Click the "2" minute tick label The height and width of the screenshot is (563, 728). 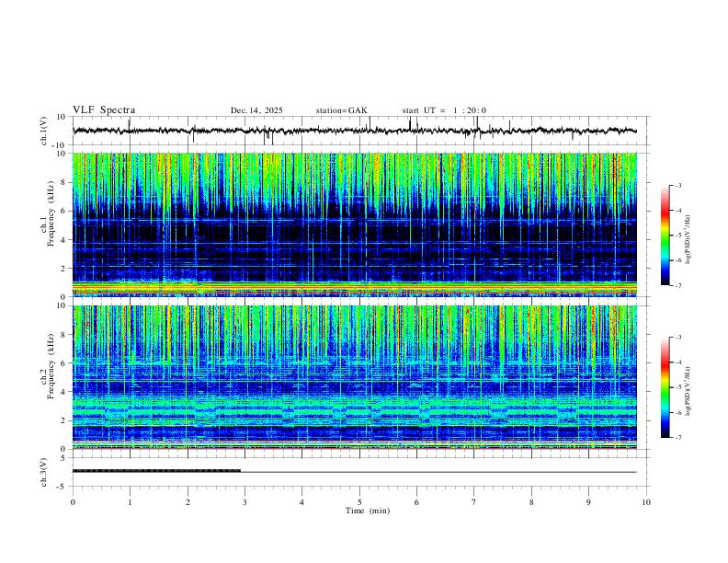tap(188, 502)
